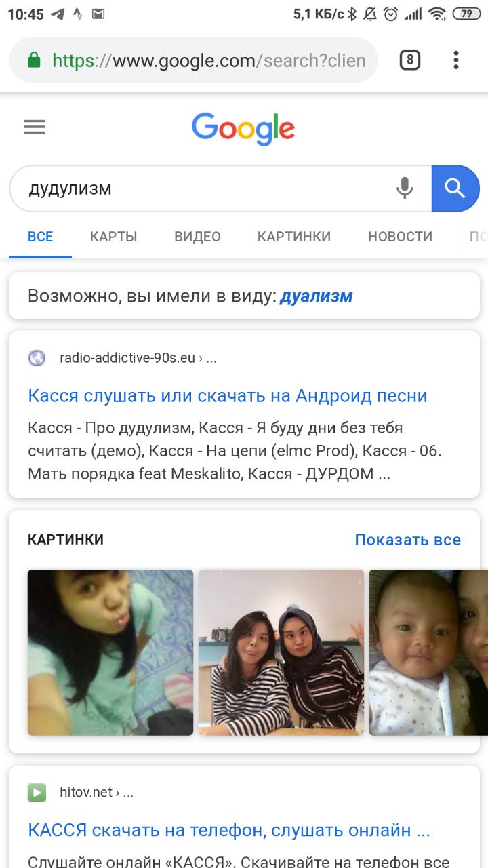
Task: Switch to the НОВОСТИ tab
Action: point(400,237)
